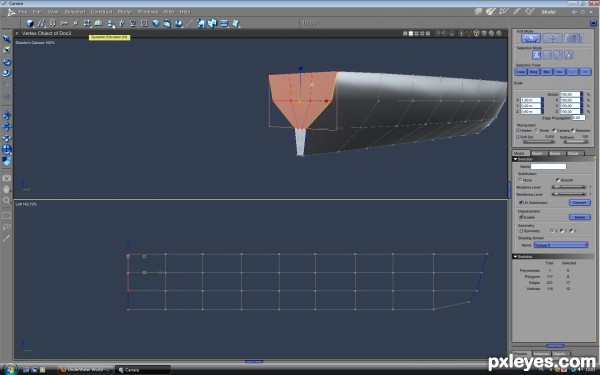Screen dimensions: 600x375
Task: Adjust the Rendering Level slider
Action: tap(569, 194)
